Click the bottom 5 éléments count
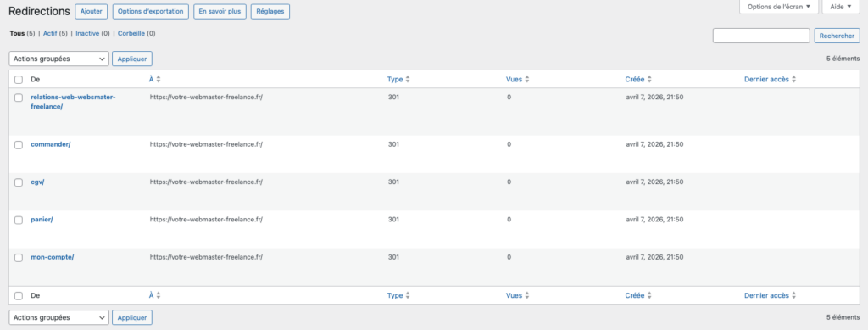868x330 pixels. coord(843,317)
